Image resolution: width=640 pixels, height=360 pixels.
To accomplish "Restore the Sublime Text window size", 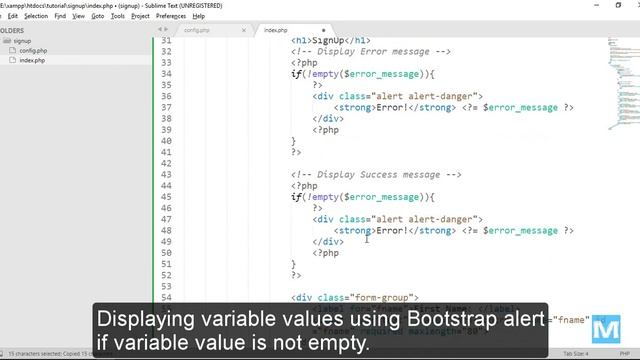I will click(x=618, y=5).
